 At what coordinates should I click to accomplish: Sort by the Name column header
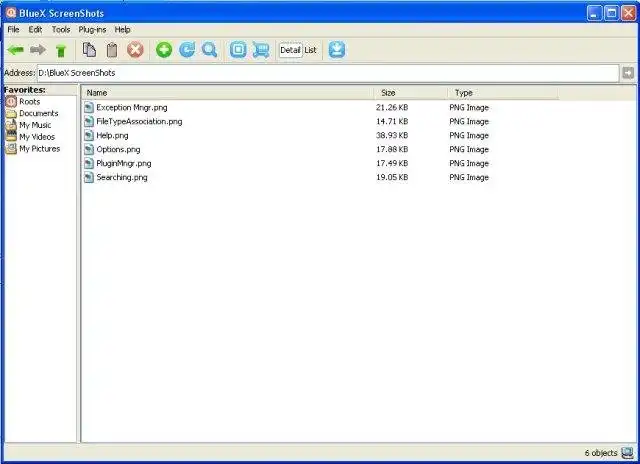(228, 93)
